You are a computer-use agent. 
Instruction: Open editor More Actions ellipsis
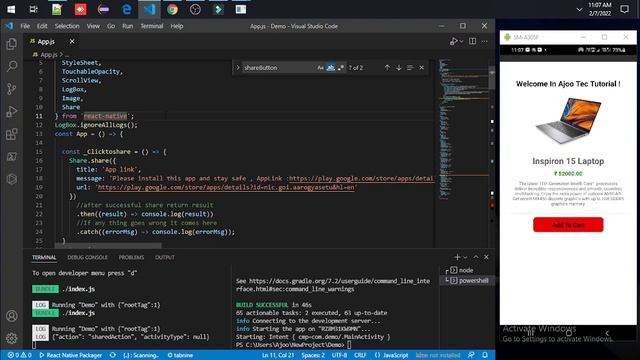(484, 41)
